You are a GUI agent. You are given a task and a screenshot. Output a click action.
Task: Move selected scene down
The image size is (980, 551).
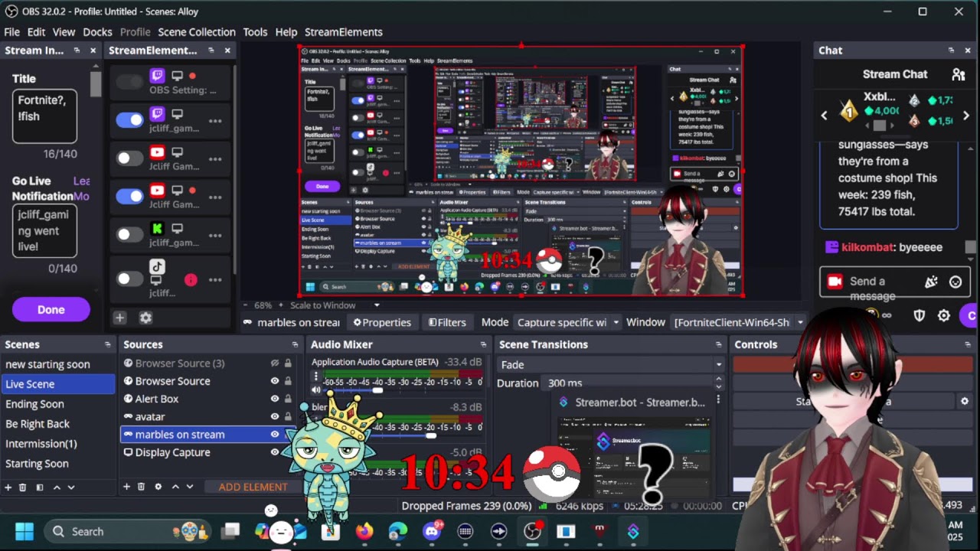pos(71,487)
